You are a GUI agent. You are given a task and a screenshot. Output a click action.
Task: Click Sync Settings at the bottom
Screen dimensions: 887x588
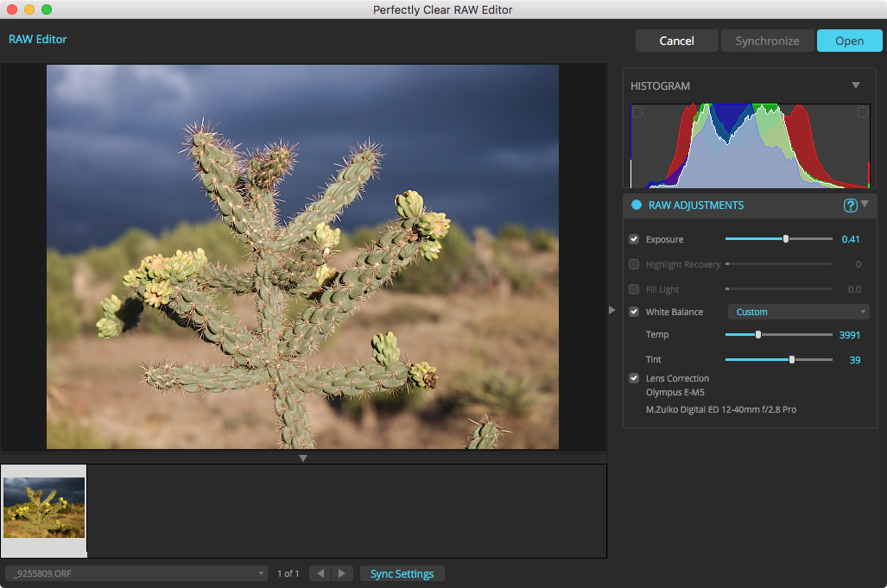tap(402, 572)
